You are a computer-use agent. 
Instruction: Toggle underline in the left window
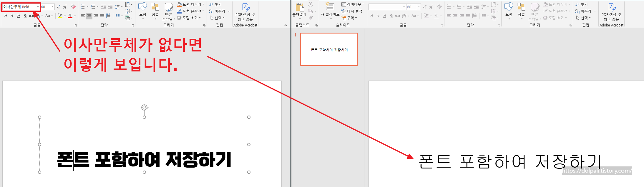pos(18,16)
